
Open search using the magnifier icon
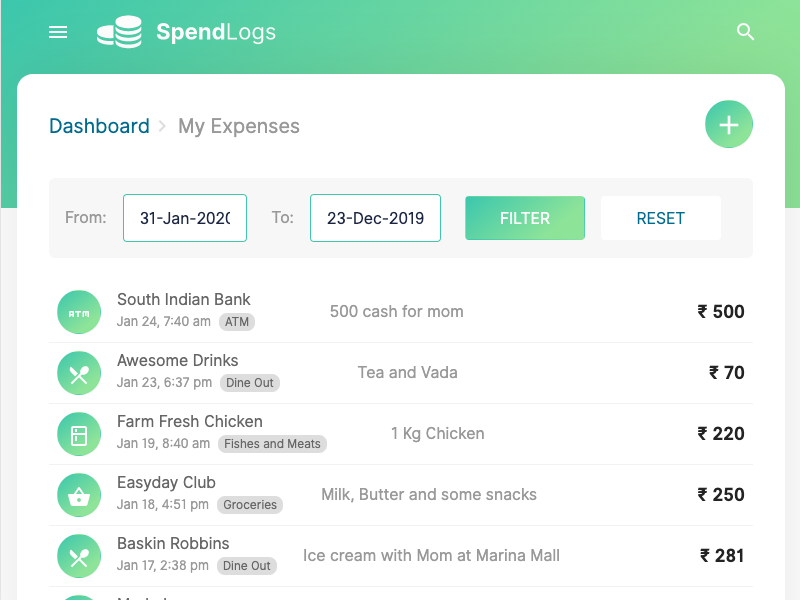(x=745, y=32)
